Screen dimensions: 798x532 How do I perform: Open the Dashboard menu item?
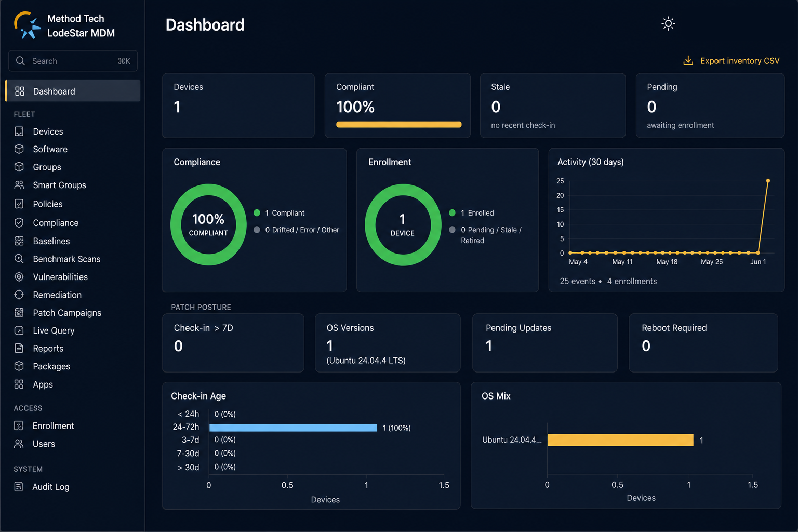tap(73, 91)
